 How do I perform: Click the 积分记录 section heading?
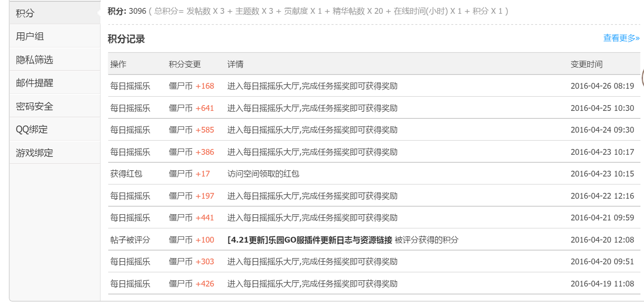tap(126, 39)
